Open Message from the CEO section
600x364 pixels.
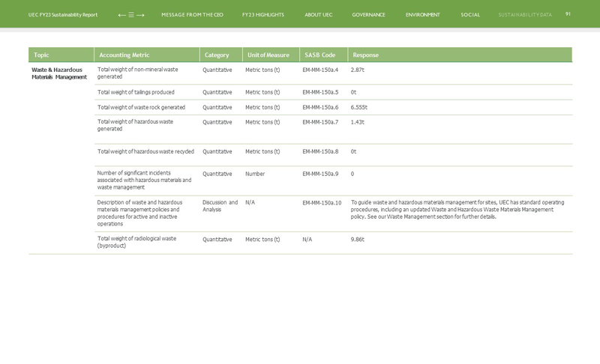point(192,15)
